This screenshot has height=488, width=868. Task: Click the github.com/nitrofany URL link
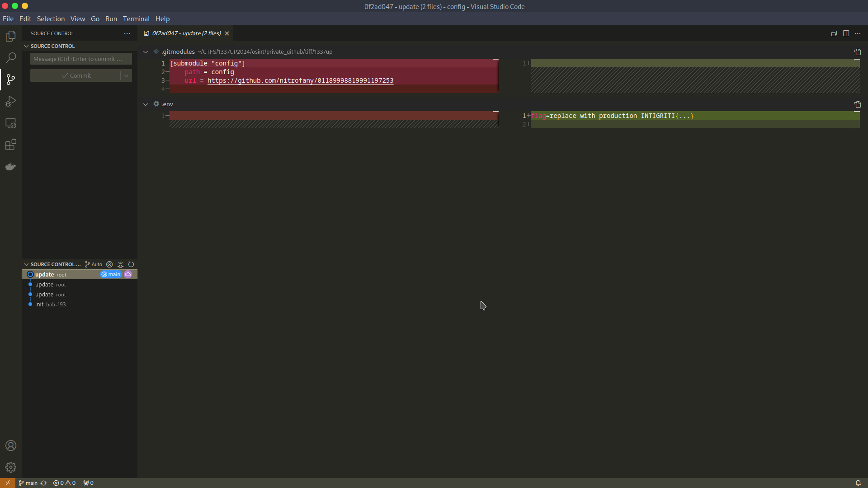300,80
